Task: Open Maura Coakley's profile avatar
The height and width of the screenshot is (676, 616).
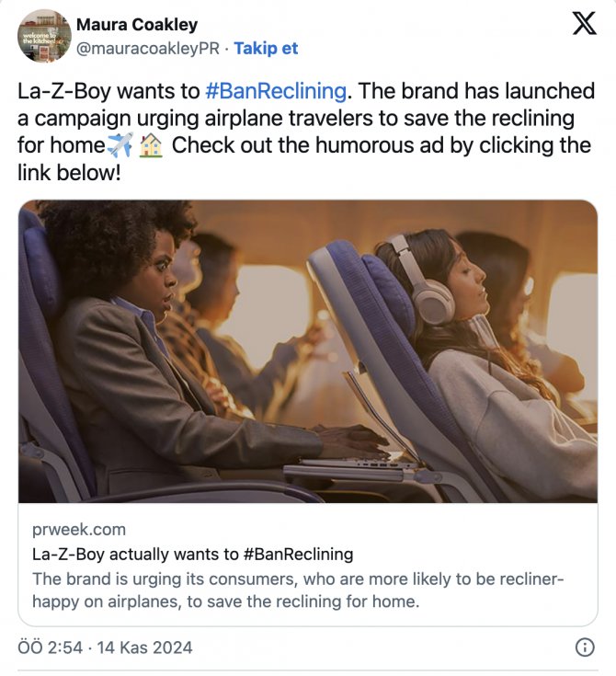Action: (43, 36)
